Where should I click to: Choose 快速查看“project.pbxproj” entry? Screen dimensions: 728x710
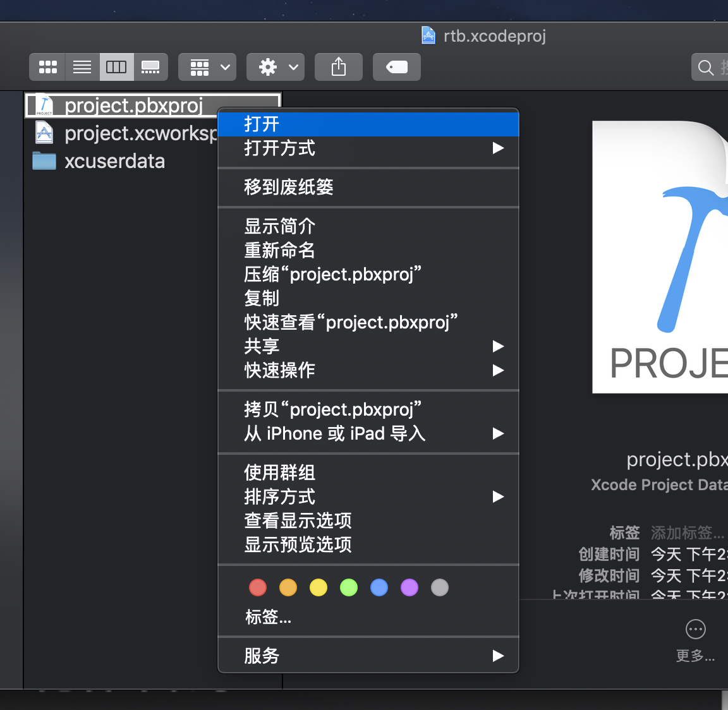(x=368, y=323)
